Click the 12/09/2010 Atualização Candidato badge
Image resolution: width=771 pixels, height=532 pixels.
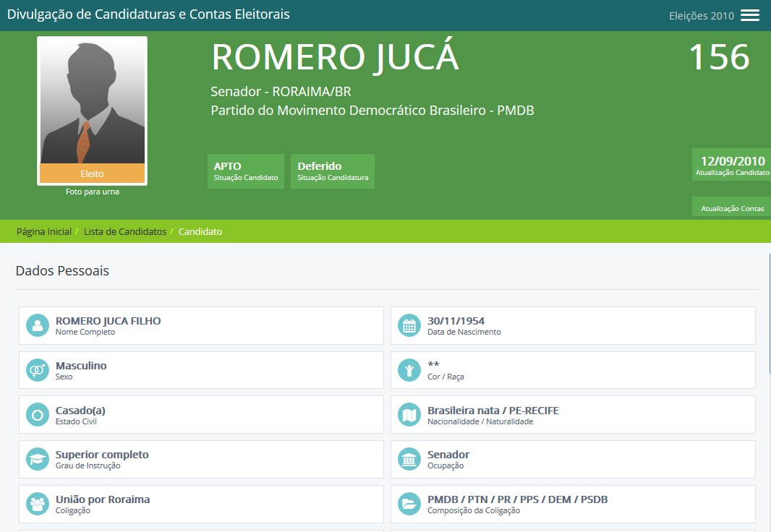732,165
